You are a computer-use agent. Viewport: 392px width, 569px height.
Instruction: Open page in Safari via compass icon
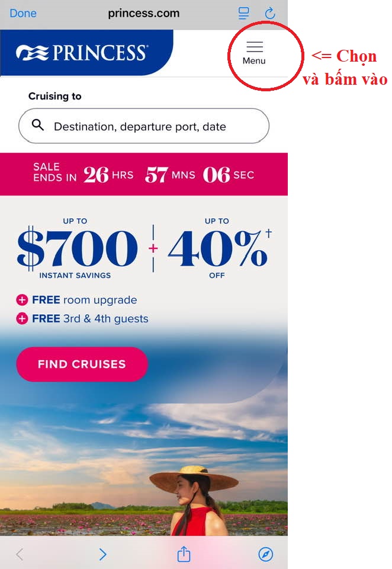pos(266,554)
